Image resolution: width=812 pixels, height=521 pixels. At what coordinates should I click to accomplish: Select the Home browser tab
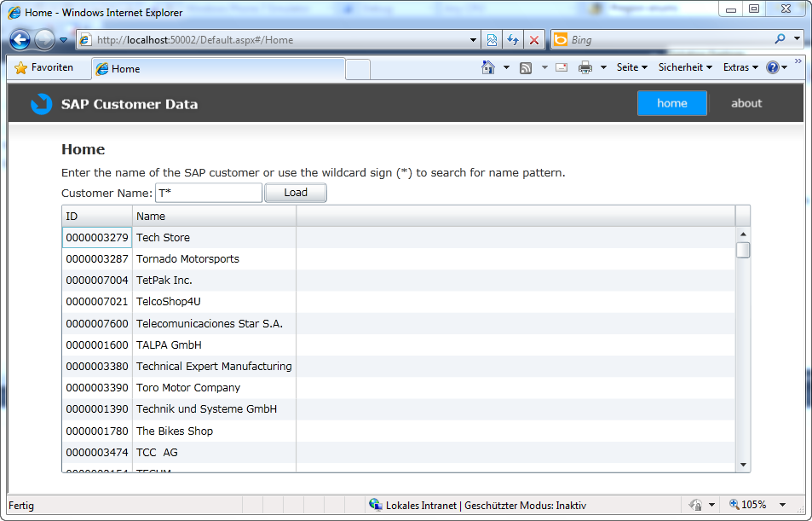[x=218, y=69]
